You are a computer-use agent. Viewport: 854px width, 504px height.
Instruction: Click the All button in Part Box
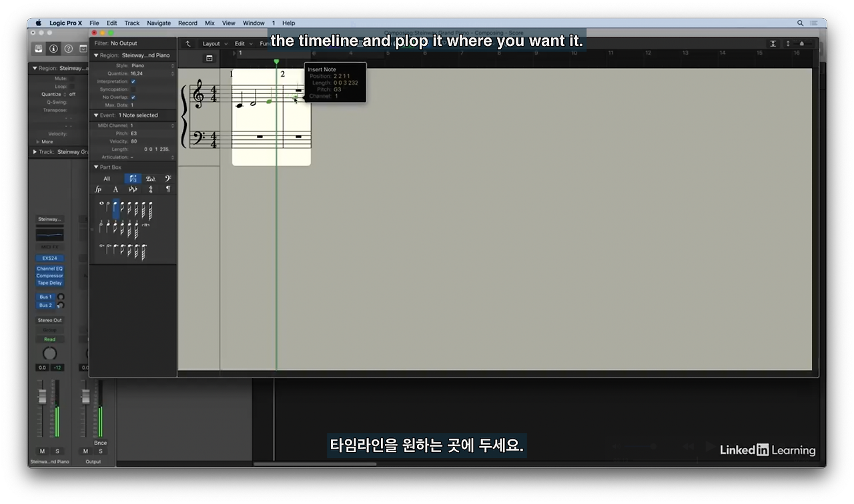tap(107, 179)
